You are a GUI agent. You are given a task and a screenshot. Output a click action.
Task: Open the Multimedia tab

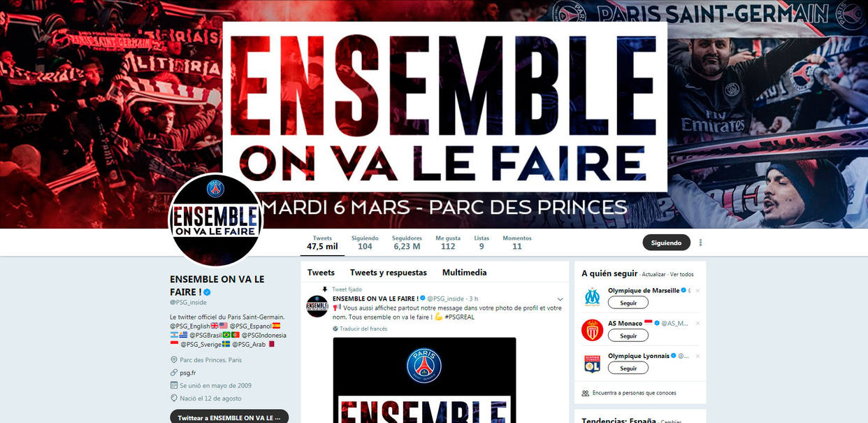[464, 273]
